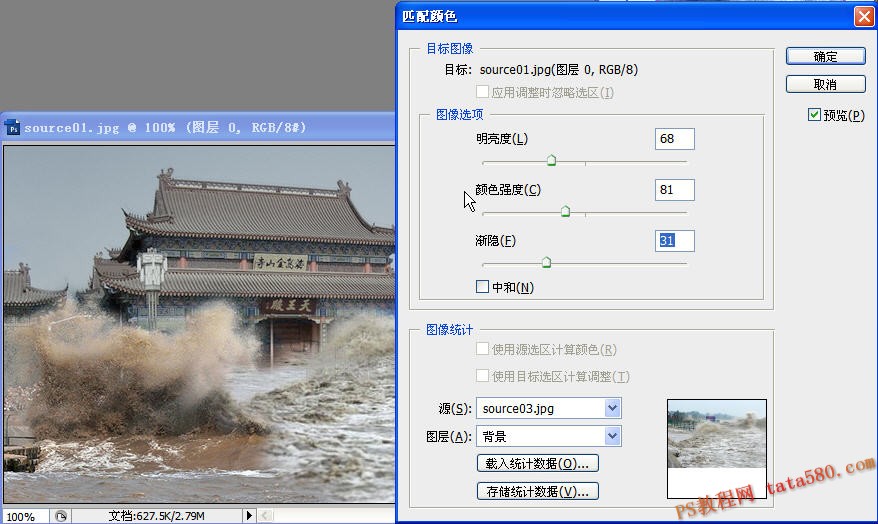Click the source image preview thumbnail
Image resolution: width=878 pixels, height=524 pixels.
pyautogui.click(x=717, y=448)
